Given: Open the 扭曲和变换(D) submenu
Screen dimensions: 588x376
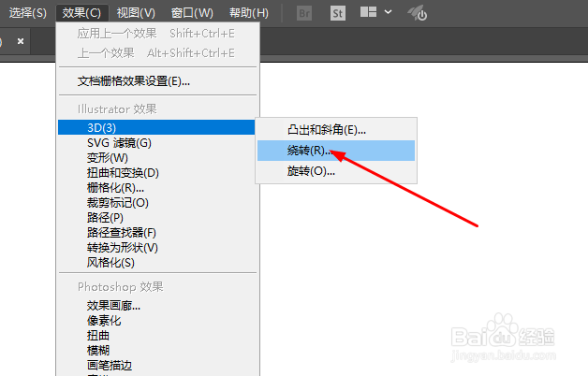Looking at the screenshot, I should 156,173.
